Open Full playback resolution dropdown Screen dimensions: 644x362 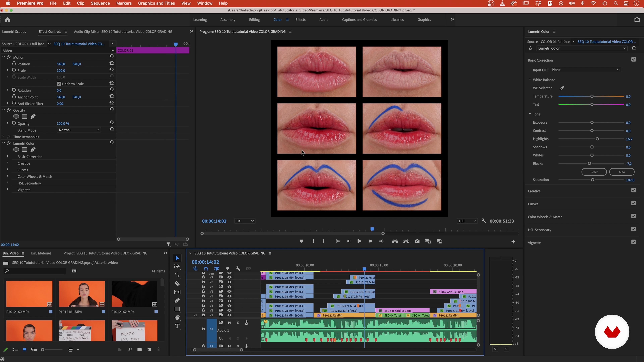tap(467, 221)
